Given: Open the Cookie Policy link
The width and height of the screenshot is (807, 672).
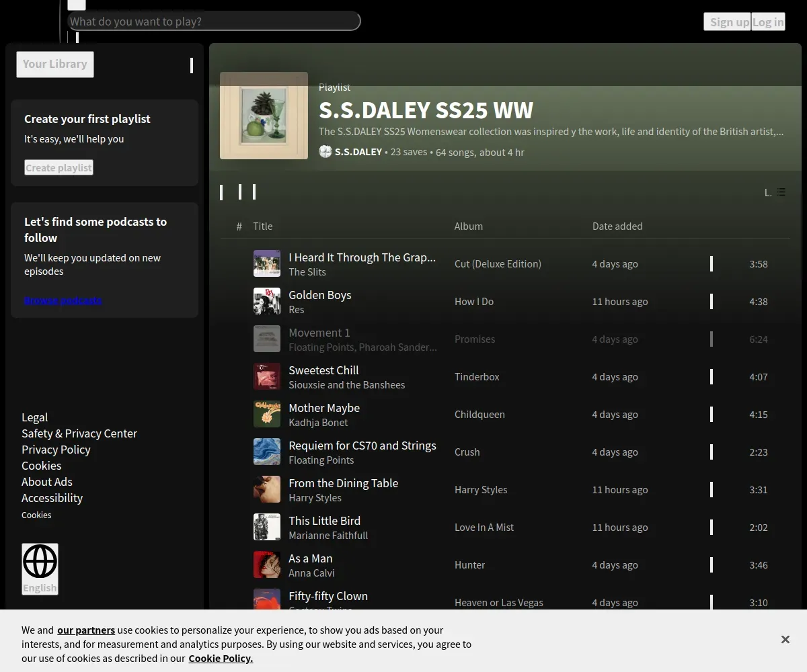Looking at the screenshot, I should click(221, 659).
